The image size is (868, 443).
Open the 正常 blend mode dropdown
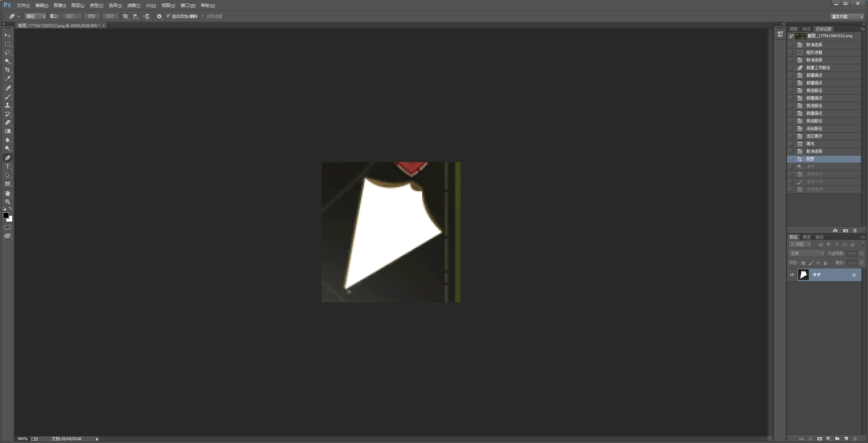[807, 253]
